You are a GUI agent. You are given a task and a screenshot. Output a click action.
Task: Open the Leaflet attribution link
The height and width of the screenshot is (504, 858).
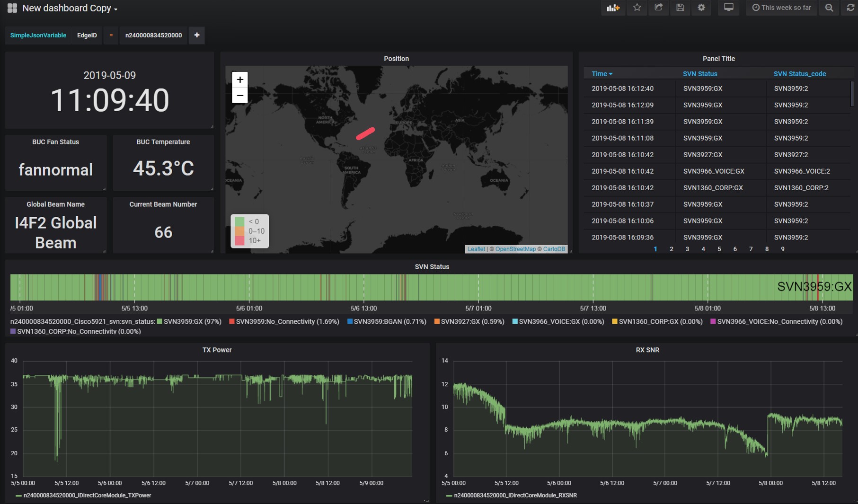click(x=476, y=249)
